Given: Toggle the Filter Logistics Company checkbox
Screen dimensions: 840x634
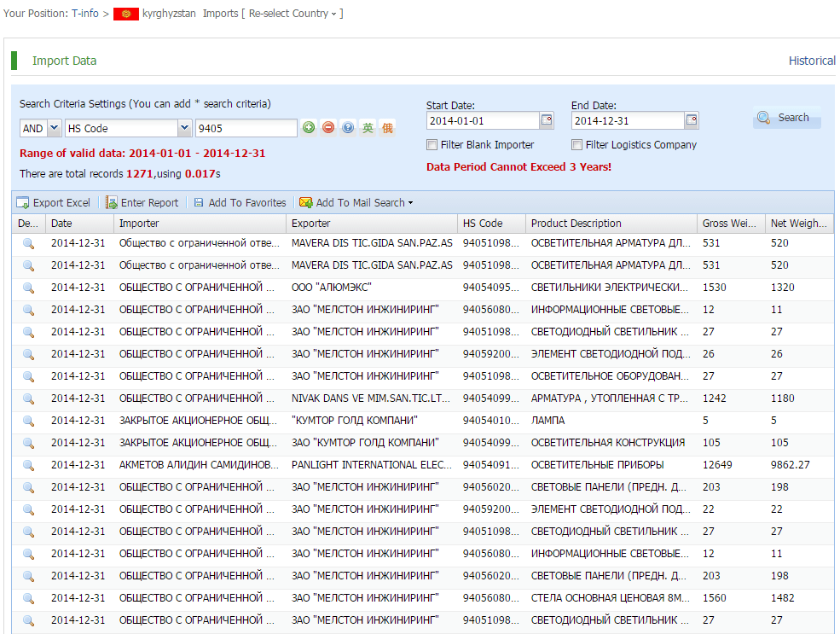Looking at the screenshot, I should click(x=577, y=145).
